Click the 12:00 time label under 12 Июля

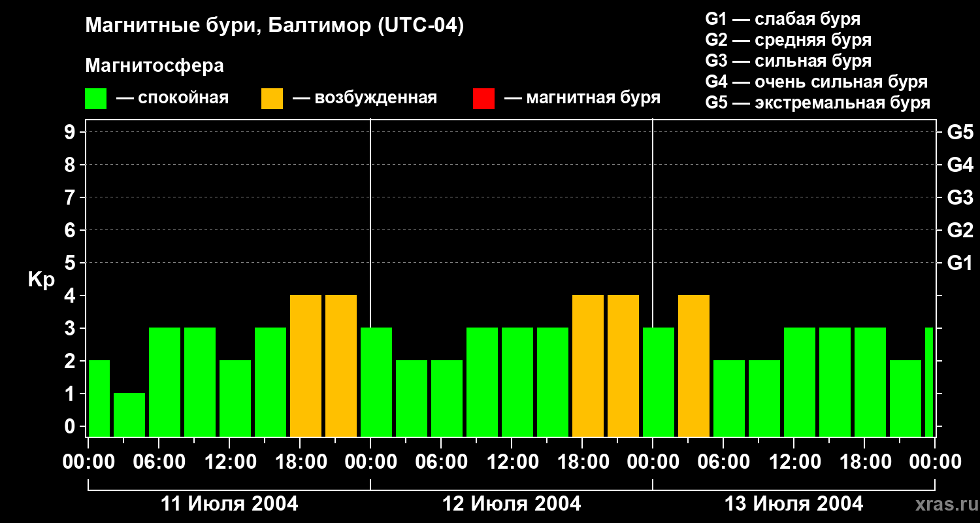tap(512, 462)
